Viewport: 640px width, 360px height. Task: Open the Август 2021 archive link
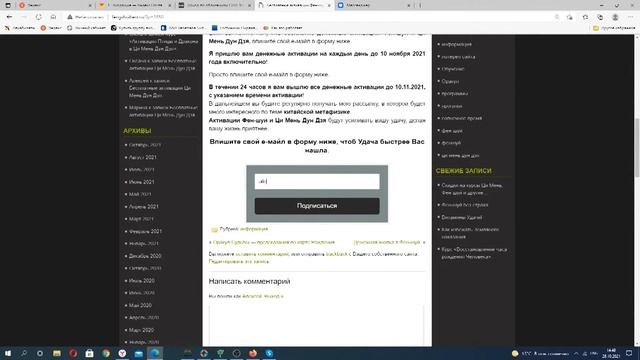(143, 157)
